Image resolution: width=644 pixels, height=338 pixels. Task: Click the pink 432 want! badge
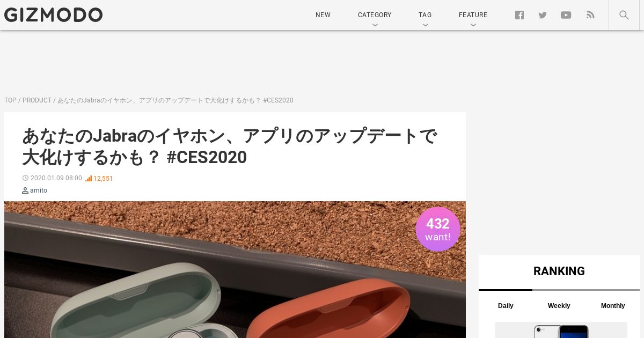pos(438,229)
